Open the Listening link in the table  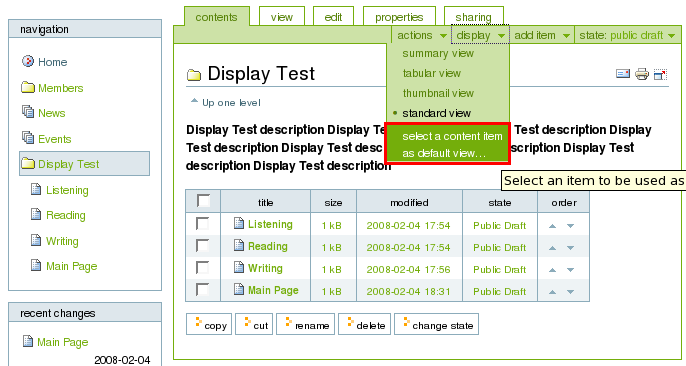270,224
